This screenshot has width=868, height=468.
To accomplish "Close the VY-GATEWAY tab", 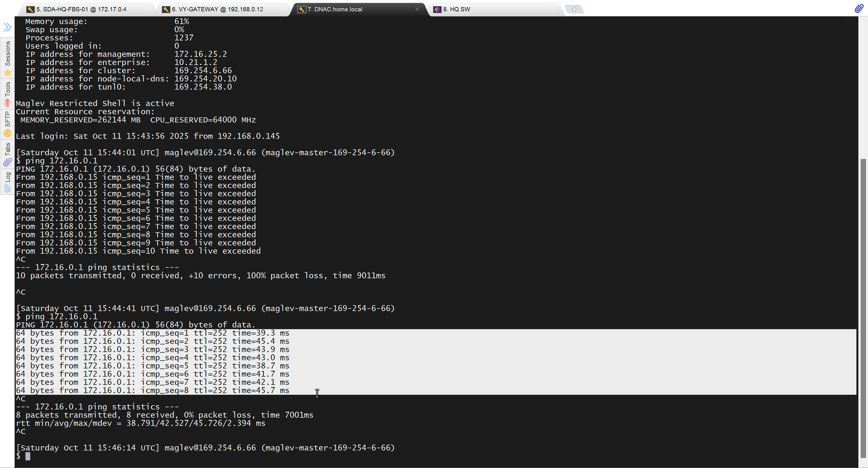I will pos(282,9).
